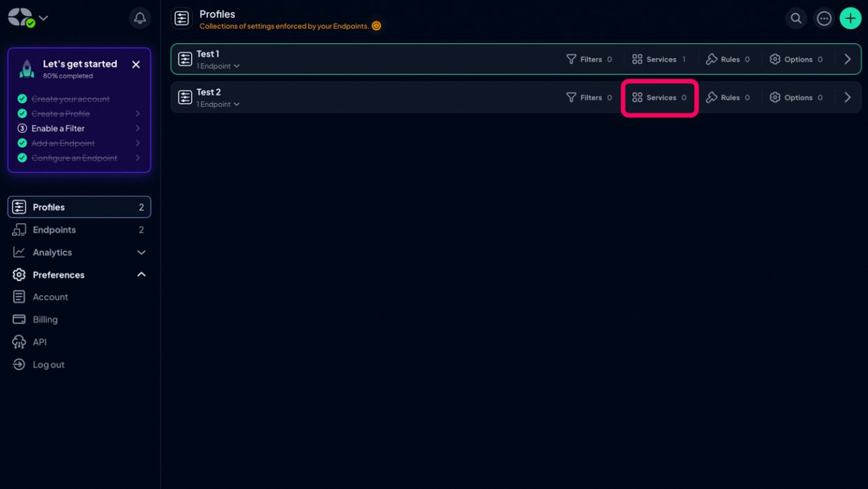Open the Account preferences page
The height and width of the screenshot is (489, 868).
coord(50,297)
